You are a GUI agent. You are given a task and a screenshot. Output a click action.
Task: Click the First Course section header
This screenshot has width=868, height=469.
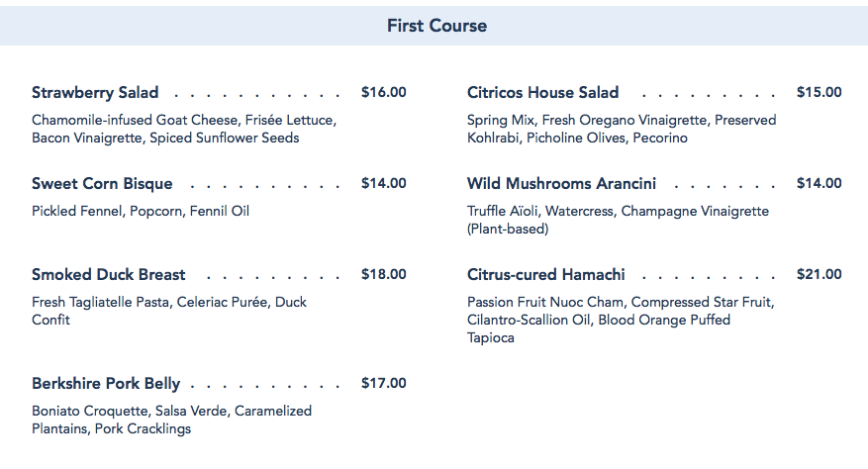[x=436, y=26]
